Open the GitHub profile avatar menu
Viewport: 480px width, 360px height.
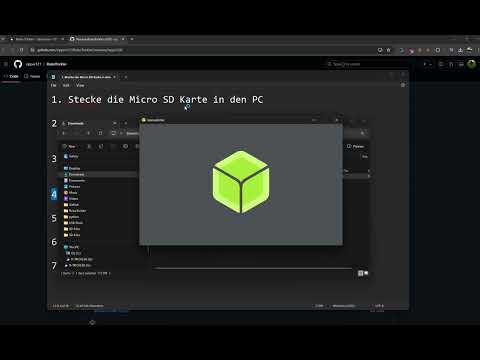(471, 64)
